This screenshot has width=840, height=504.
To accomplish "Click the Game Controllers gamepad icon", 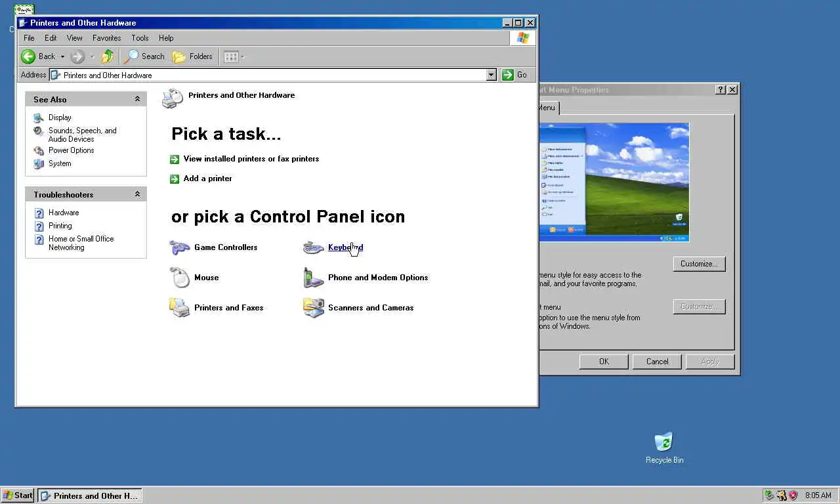I will (180, 247).
